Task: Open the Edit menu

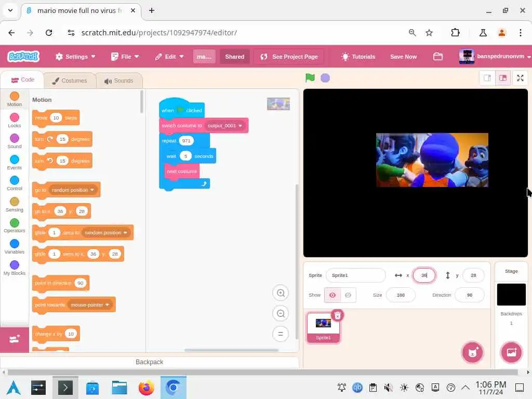Action: click(x=169, y=57)
